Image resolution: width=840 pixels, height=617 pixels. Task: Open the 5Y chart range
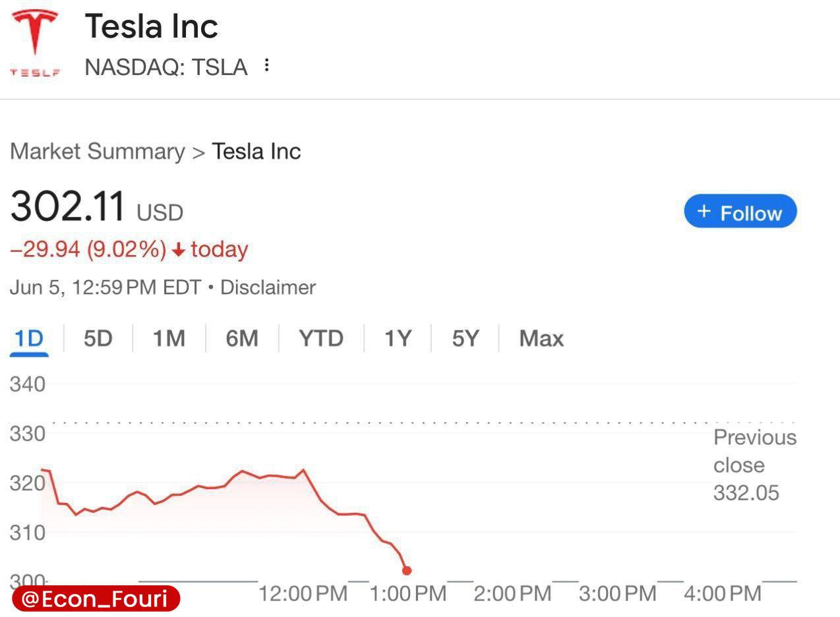coord(465,339)
